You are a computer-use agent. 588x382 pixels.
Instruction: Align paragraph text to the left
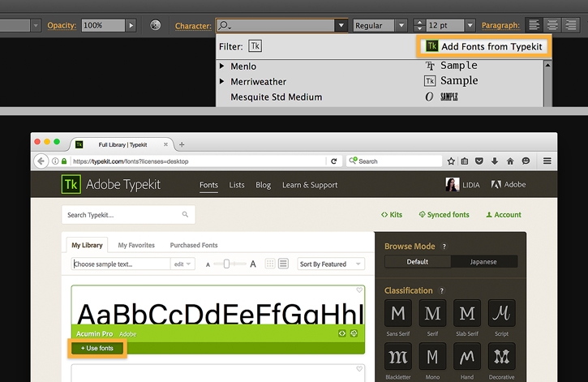[534, 25]
